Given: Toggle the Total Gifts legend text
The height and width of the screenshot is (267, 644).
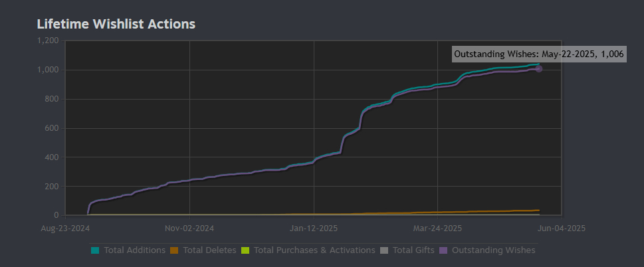Looking at the screenshot, I should [x=413, y=250].
